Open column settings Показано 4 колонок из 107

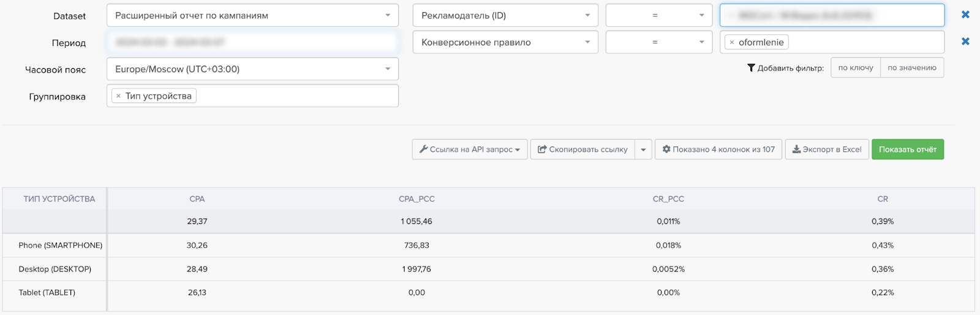718,150
